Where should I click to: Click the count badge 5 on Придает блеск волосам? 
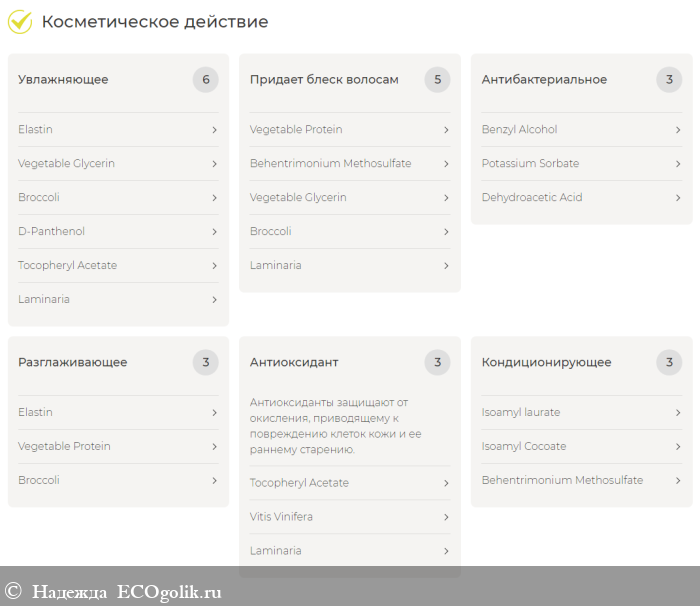click(x=437, y=80)
